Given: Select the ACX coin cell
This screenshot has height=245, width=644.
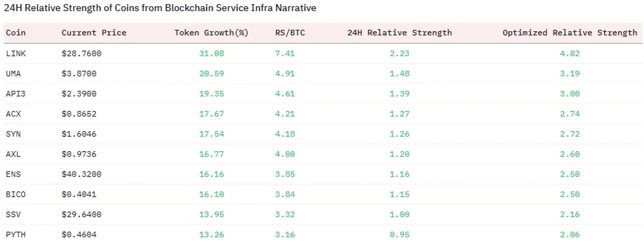Looking at the screenshot, I should click(x=13, y=114).
